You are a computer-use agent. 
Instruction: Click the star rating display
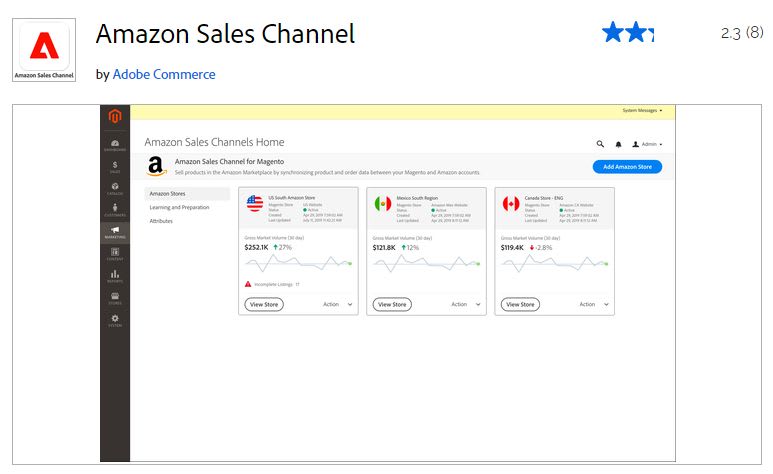628,33
